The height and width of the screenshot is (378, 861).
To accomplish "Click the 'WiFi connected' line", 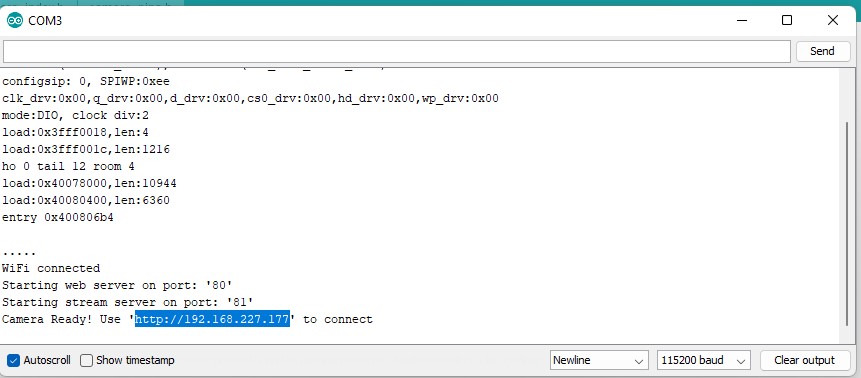I will [x=51, y=268].
